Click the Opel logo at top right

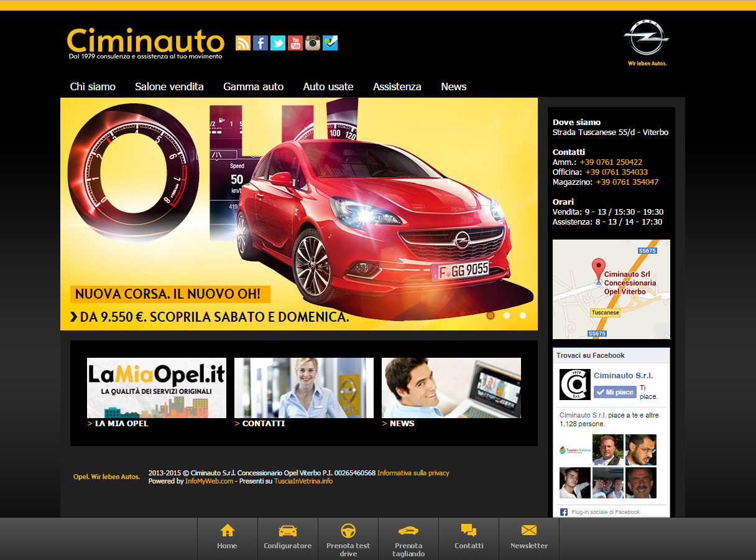click(647, 42)
